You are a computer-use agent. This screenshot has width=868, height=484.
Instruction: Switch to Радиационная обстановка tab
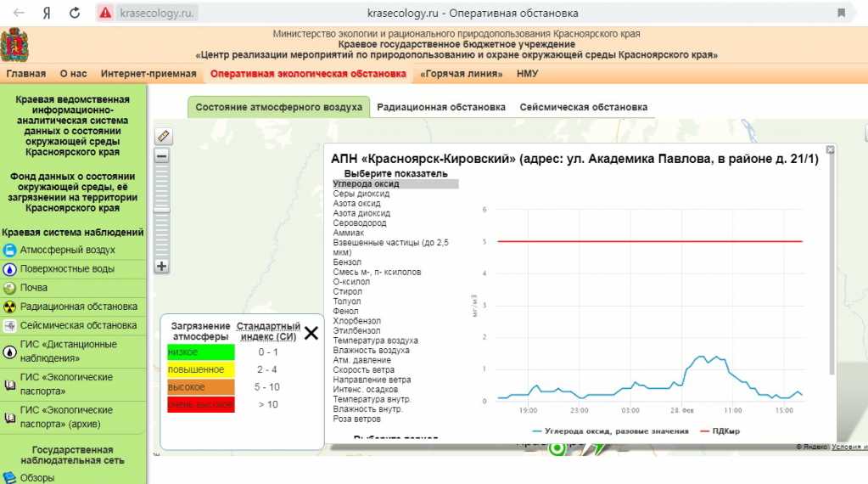[x=441, y=107]
